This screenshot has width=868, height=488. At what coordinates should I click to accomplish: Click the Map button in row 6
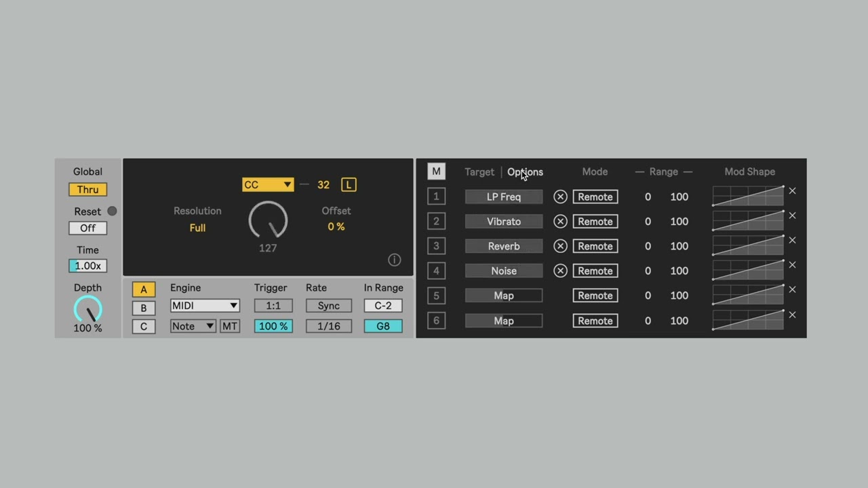[504, 321]
